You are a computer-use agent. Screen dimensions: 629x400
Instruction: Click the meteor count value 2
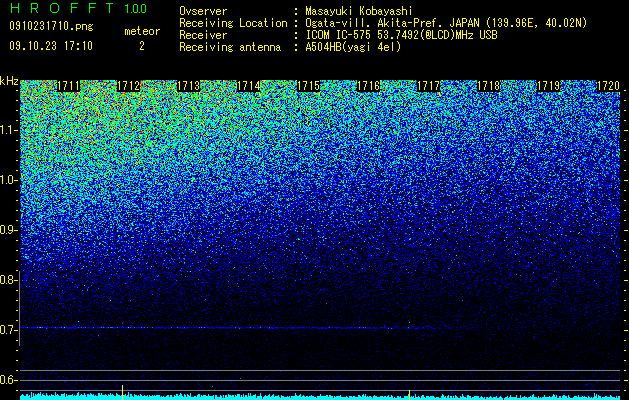(142, 46)
